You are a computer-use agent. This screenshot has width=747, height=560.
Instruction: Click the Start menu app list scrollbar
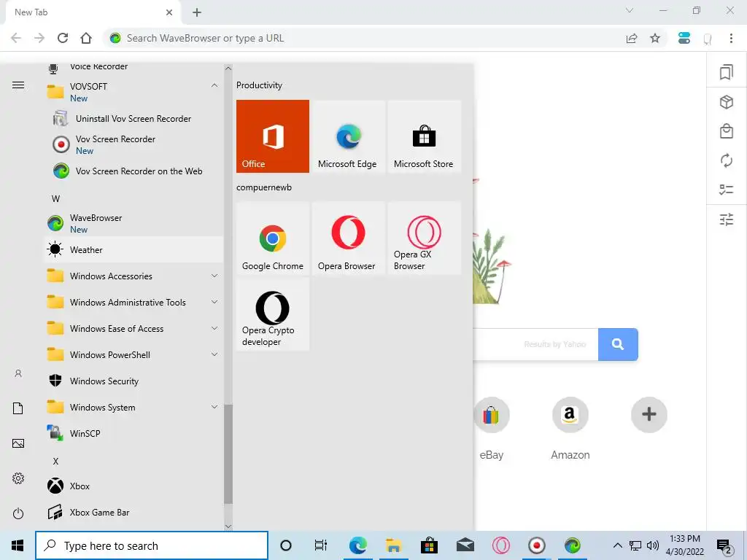228,454
